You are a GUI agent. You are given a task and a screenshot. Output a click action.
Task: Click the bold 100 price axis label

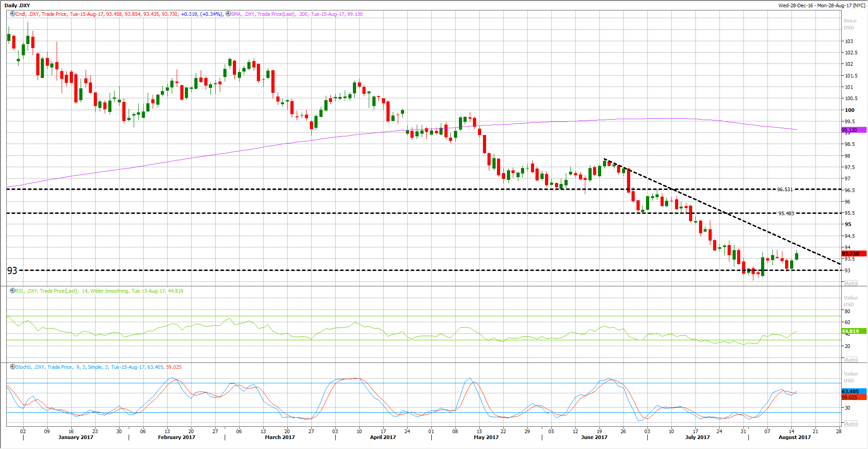pyautogui.click(x=849, y=110)
